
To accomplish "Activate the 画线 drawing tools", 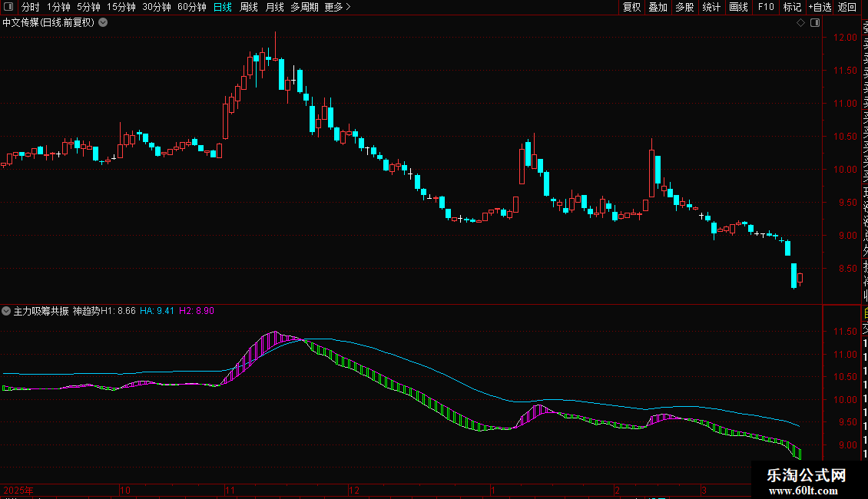I will (x=738, y=7).
